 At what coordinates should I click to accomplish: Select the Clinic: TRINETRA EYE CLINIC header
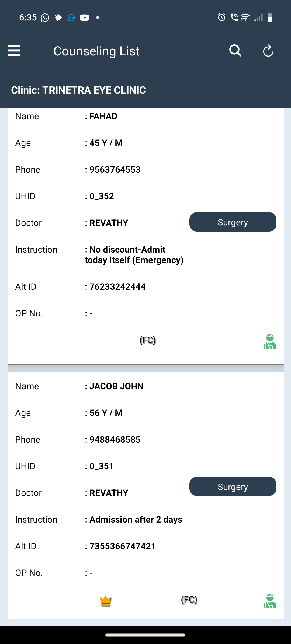pos(78,90)
